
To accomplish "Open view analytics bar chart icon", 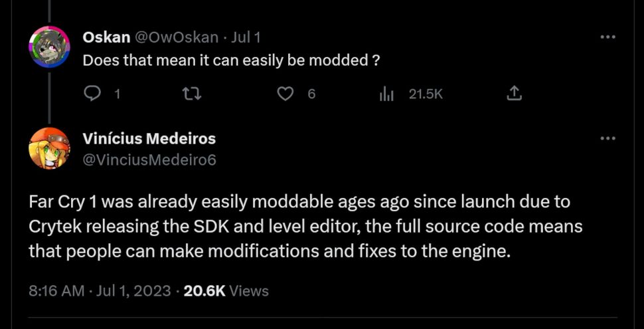I will 386,94.
